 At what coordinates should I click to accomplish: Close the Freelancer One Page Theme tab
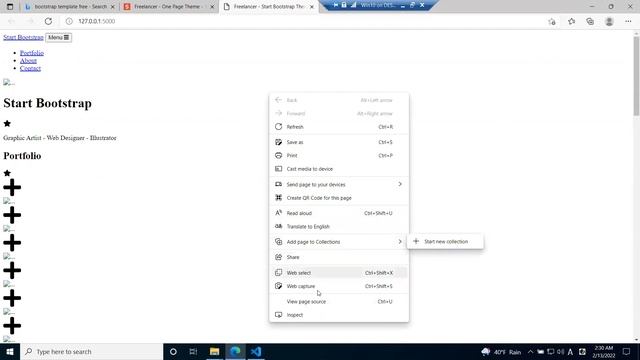212,7
